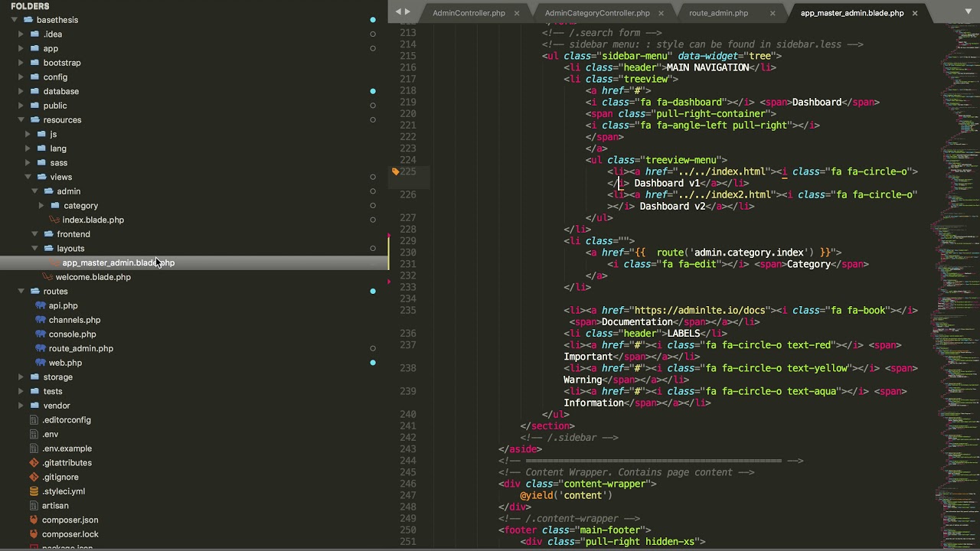Open route_admin.php in sidebar
980x551 pixels.
coord(80,348)
